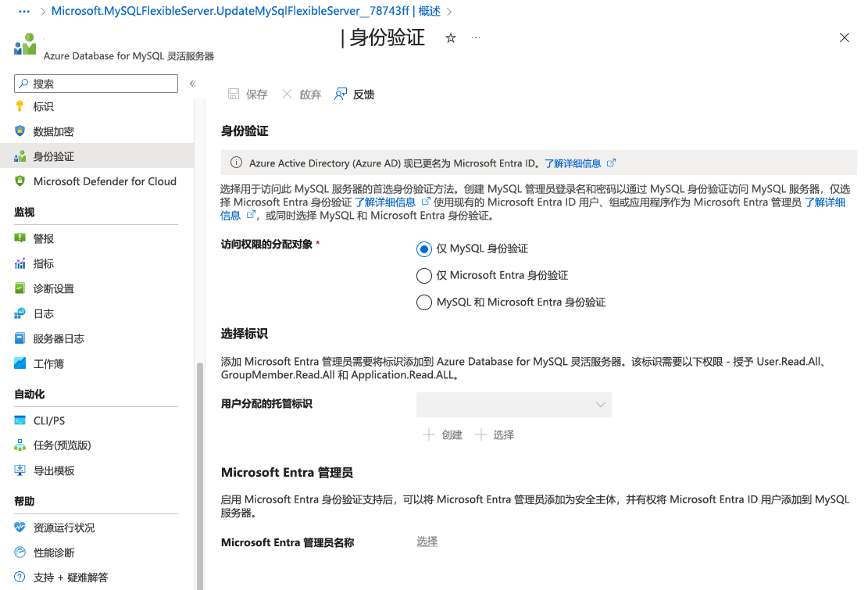This screenshot has width=868, height=590.
Task: Collapse the sidebar with the « chevron
Action: coord(193,83)
